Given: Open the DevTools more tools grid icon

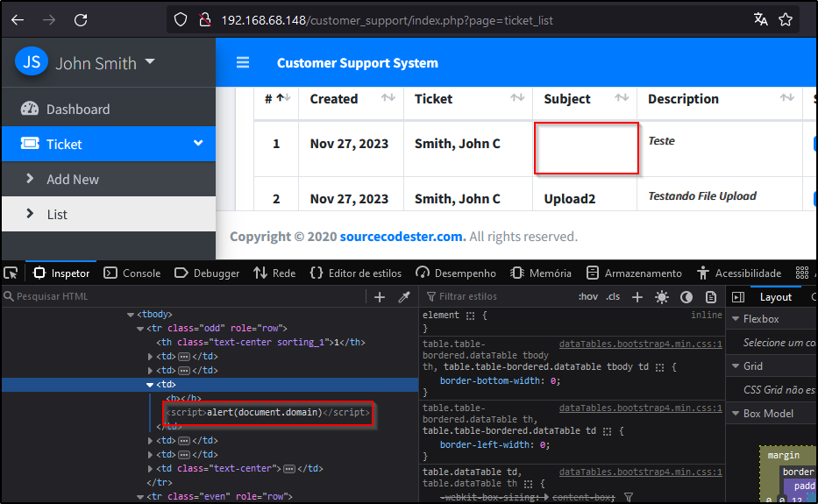Looking at the screenshot, I should (x=802, y=273).
